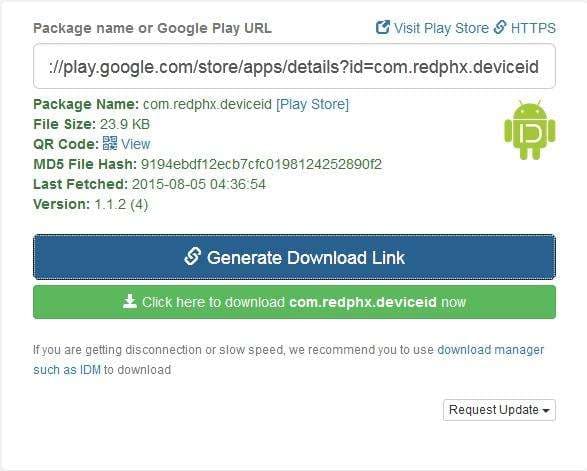Switch to the HTTPS link
587x471 pixels.
point(533,28)
